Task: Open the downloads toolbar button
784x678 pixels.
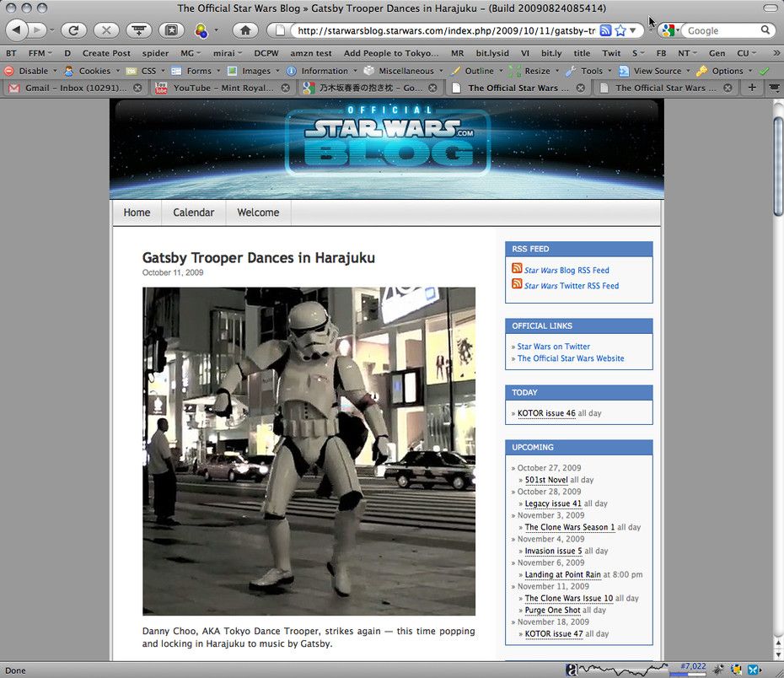Action: click(x=139, y=30)
